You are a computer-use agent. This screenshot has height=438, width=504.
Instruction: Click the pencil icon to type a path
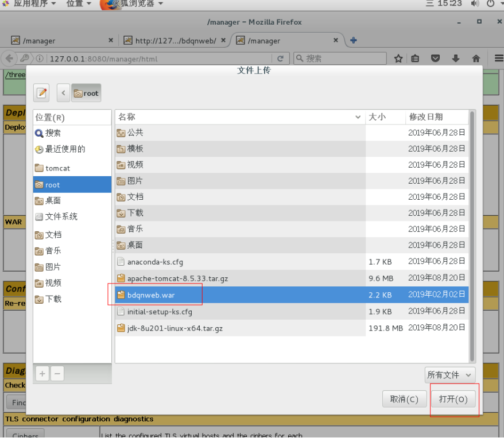click(41, 92)
